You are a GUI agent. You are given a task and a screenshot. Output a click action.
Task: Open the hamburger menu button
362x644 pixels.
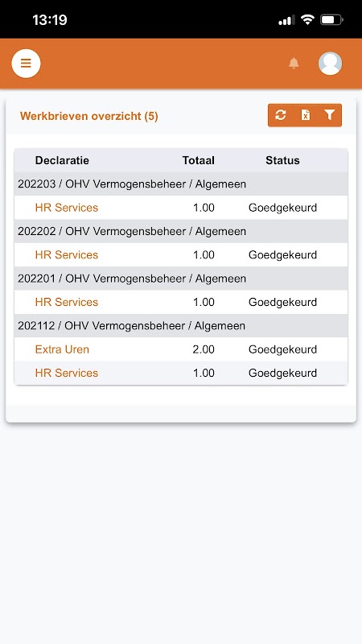pyautogui.click(x=26, y=64)
